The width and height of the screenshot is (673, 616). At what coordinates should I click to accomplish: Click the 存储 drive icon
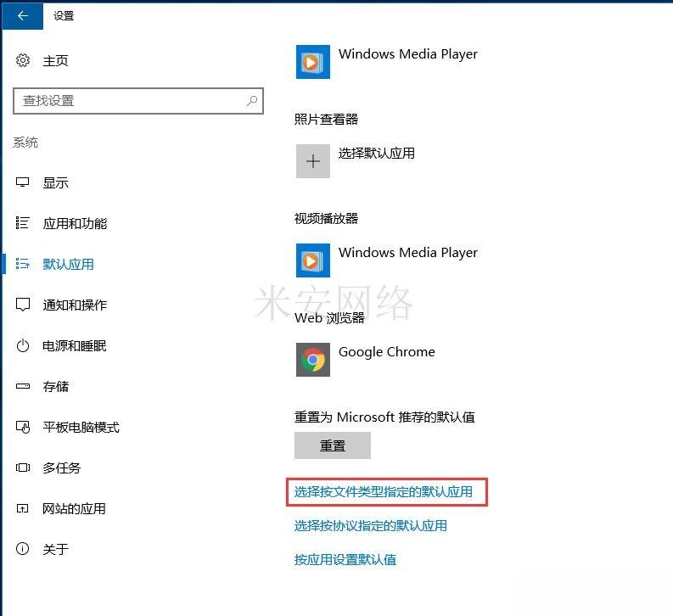22,386
